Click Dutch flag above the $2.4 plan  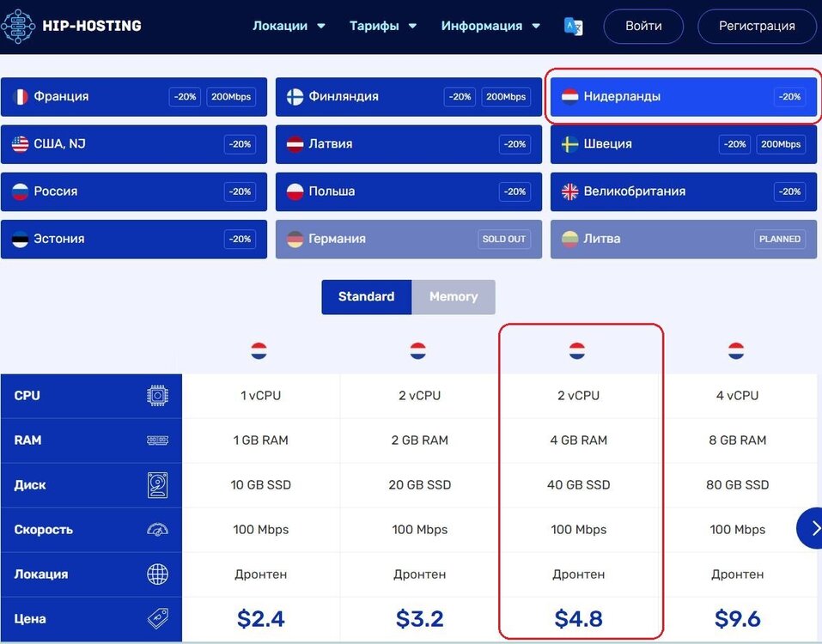coord(259,350)
